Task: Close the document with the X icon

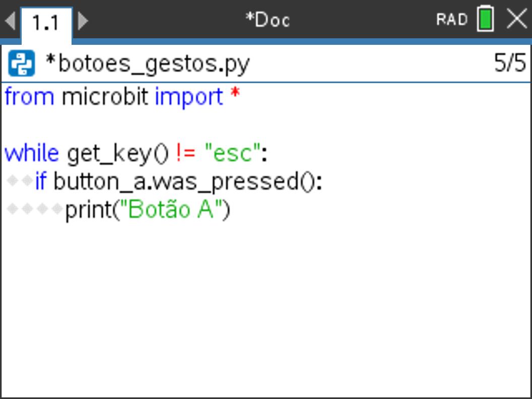Action: (x=517, y=19)
